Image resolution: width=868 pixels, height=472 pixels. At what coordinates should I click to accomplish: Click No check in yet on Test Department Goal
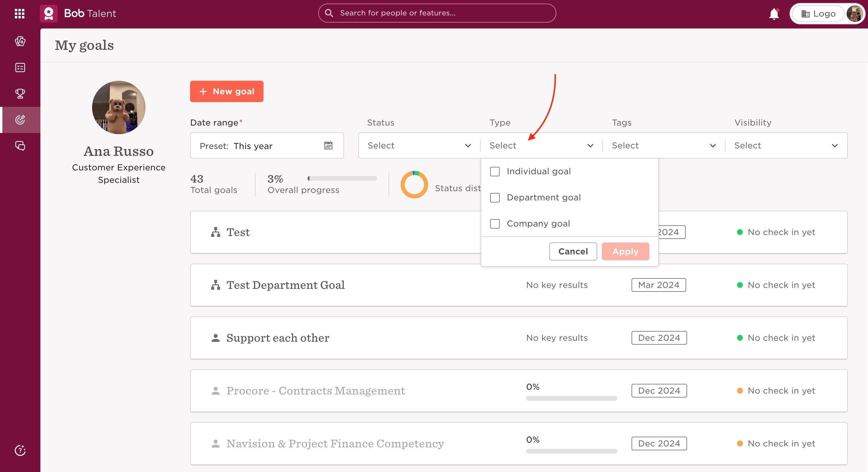[x=781, y=285]
